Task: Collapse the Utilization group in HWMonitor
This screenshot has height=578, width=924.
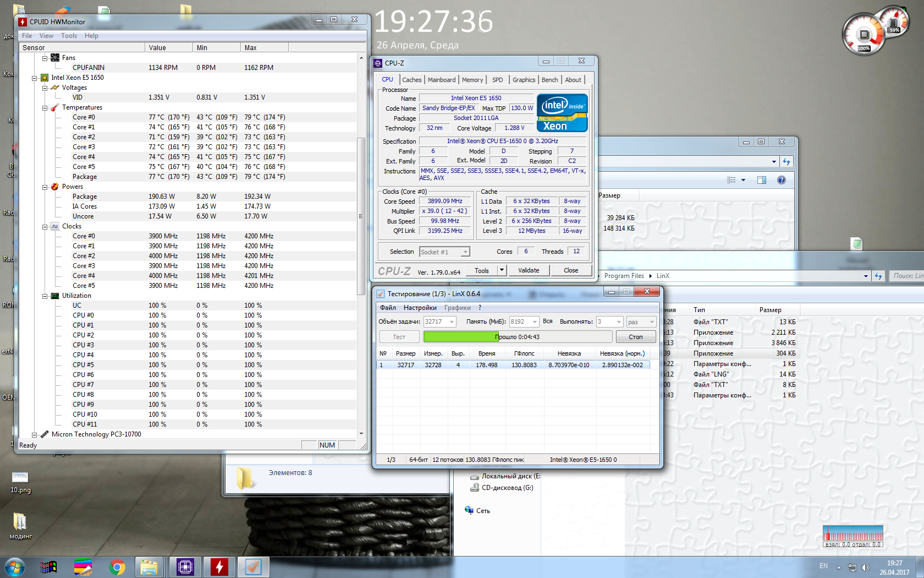Action: (x=45, y=296)
